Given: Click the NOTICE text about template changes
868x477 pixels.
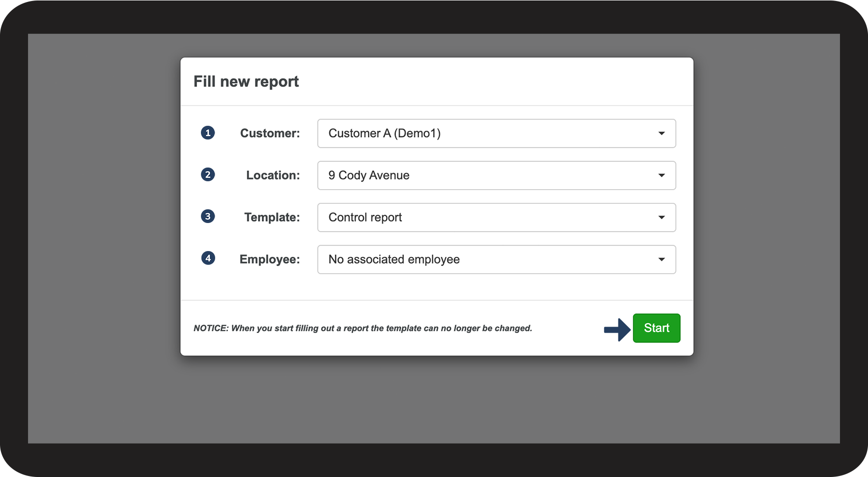Looking at the screenshot, I should coord(363,328).
